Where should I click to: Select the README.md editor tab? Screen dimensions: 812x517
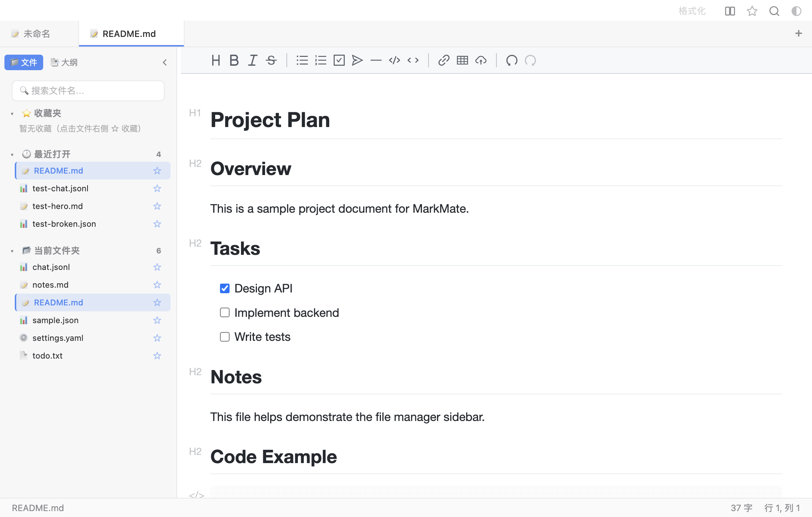(131, 34)
